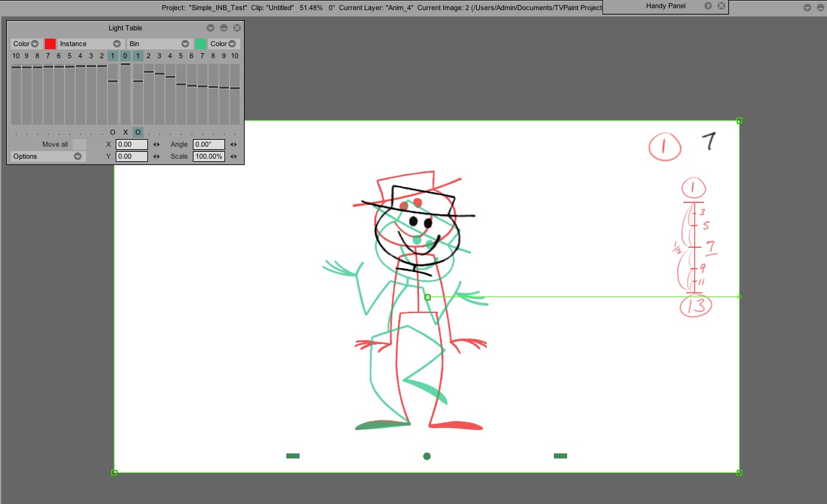The width and height of the screenshot is (827, 504).
Task: Pick the green next-frames color swatch
Action: tap(200, 44)
